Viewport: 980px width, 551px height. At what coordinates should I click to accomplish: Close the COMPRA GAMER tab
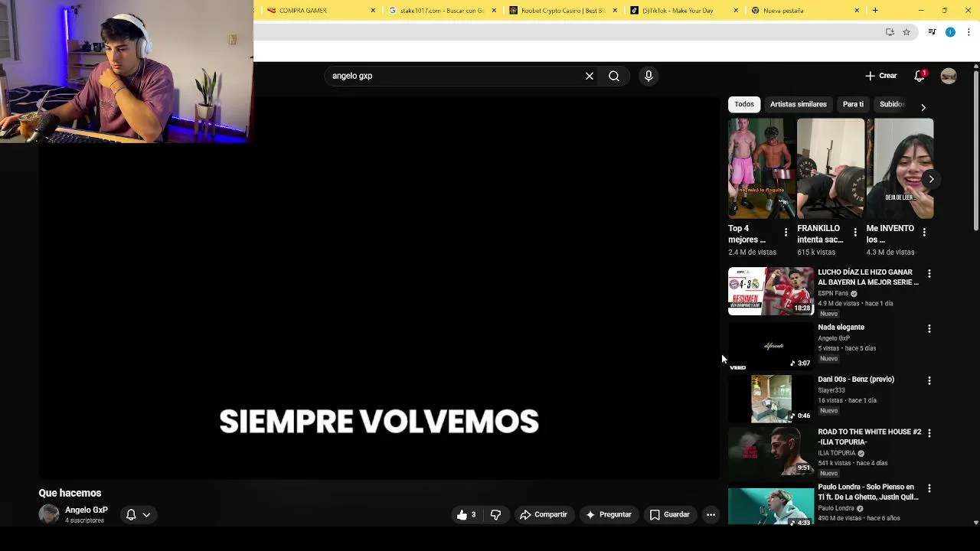373,11
